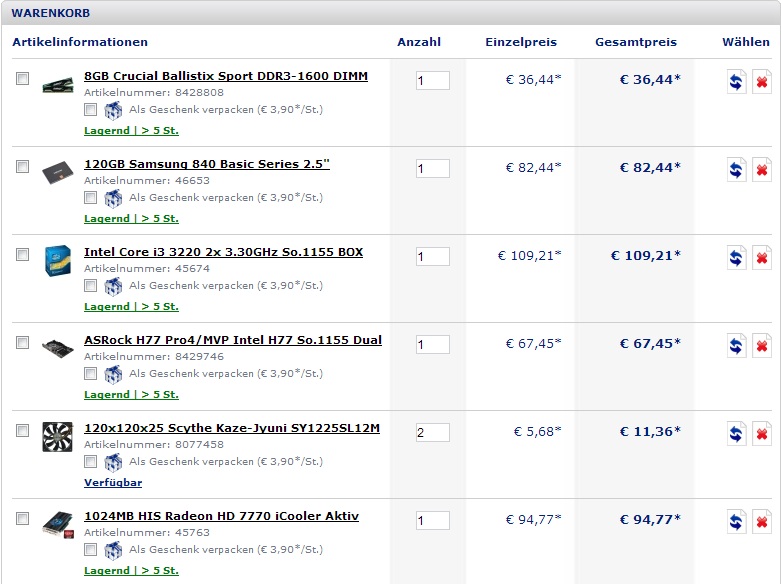The image size is (781, 584).
Task: Open 8GB Crucial Ballistix Sport product link
Action: tap(226, 76)
